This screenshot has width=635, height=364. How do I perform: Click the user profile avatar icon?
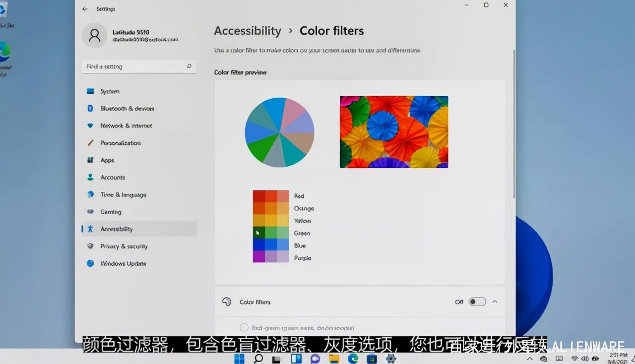94,35
